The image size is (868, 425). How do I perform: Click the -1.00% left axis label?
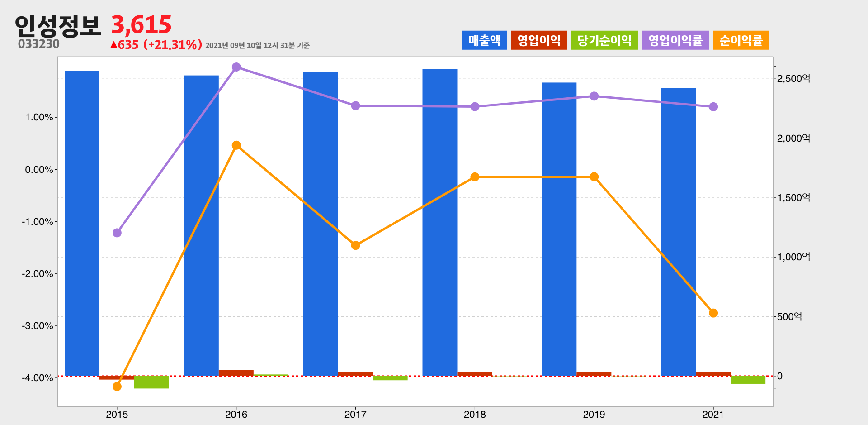click(38, 222)
